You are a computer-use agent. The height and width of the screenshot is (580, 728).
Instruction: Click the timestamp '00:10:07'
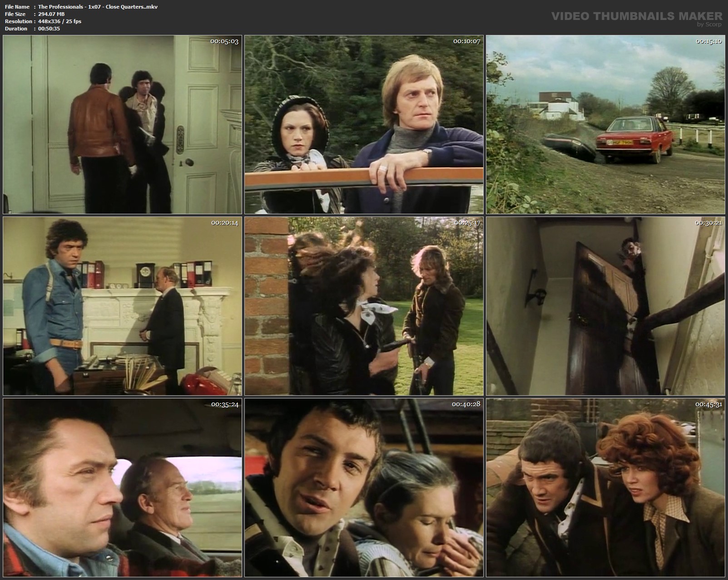[x=466, y=41]
